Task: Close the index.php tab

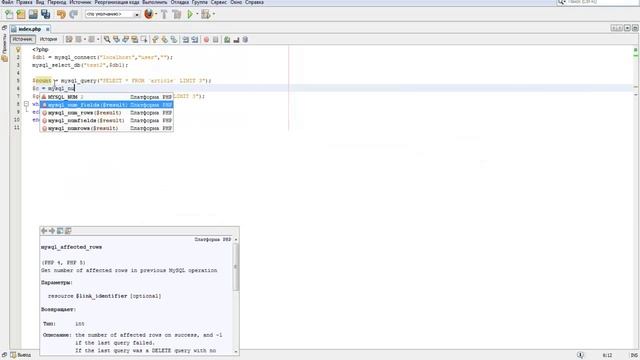Action: coord(47,29)
